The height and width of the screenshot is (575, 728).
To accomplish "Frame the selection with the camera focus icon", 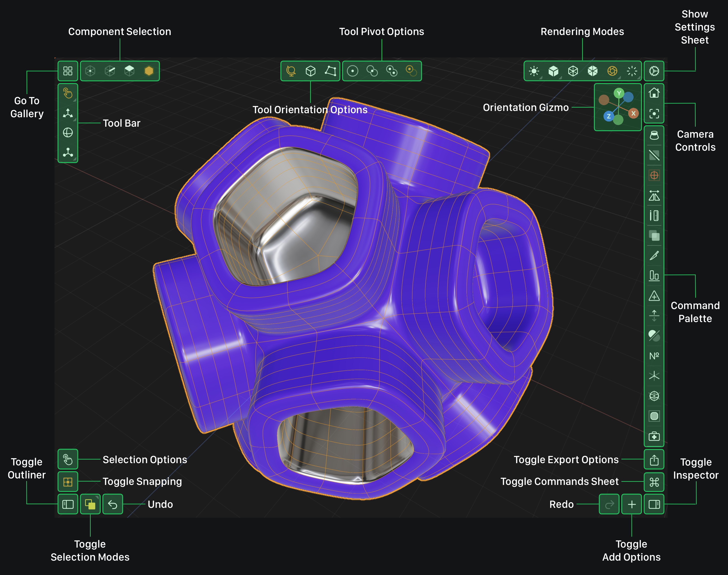I will (x=654, y=114).
